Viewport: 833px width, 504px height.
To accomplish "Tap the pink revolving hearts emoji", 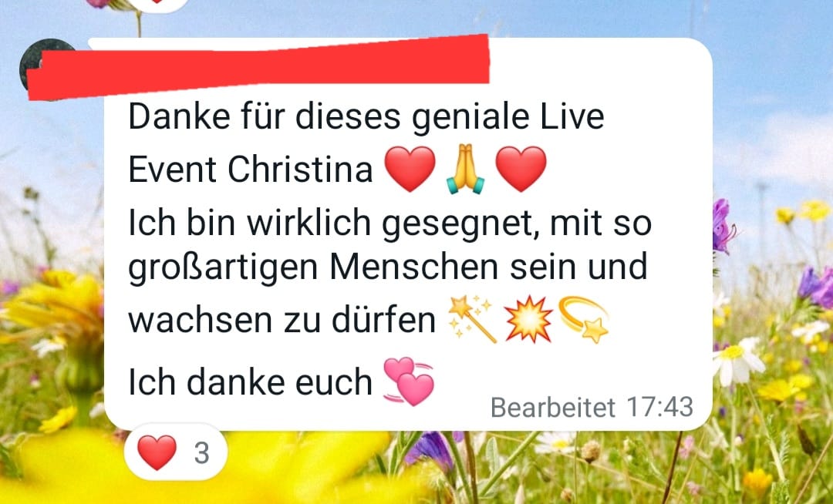I will pyautogui.click(x=409, y=381).
